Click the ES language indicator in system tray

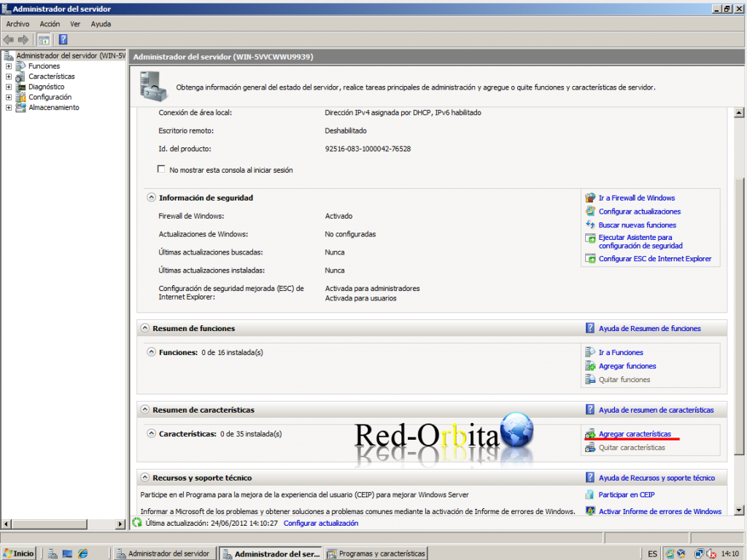tap(651, 553)
